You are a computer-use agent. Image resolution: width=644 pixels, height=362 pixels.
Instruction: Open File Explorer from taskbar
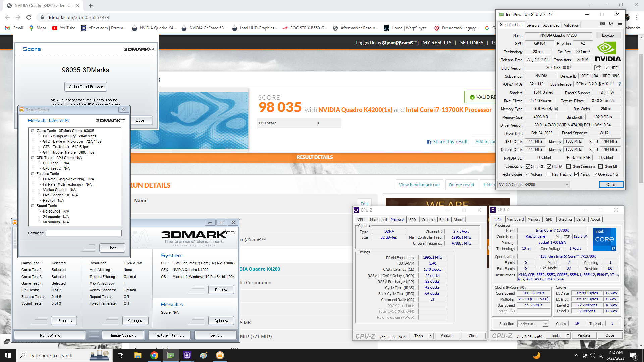(x=138, y=355)
